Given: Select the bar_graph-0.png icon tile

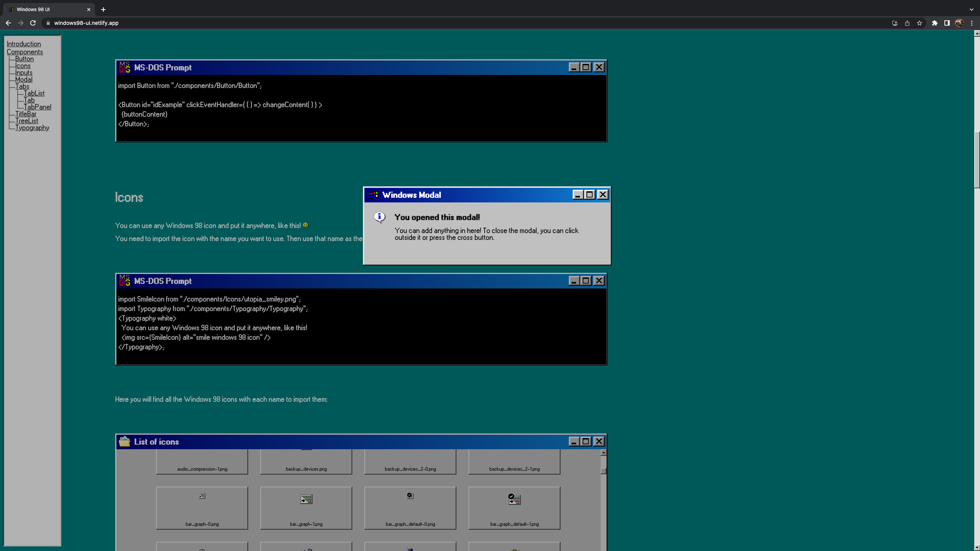Looking at the screenshot, I should coord(202,508).
